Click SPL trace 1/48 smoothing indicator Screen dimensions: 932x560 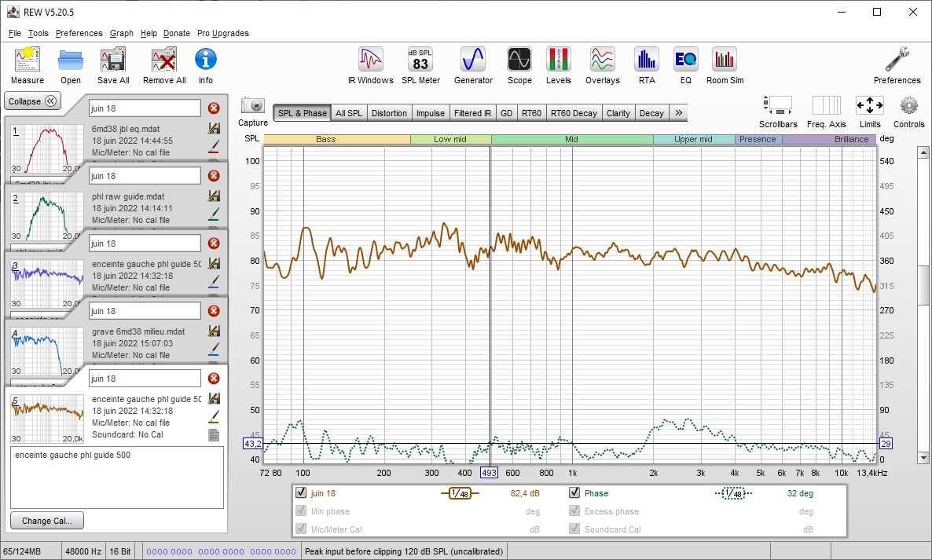point(460,493)
